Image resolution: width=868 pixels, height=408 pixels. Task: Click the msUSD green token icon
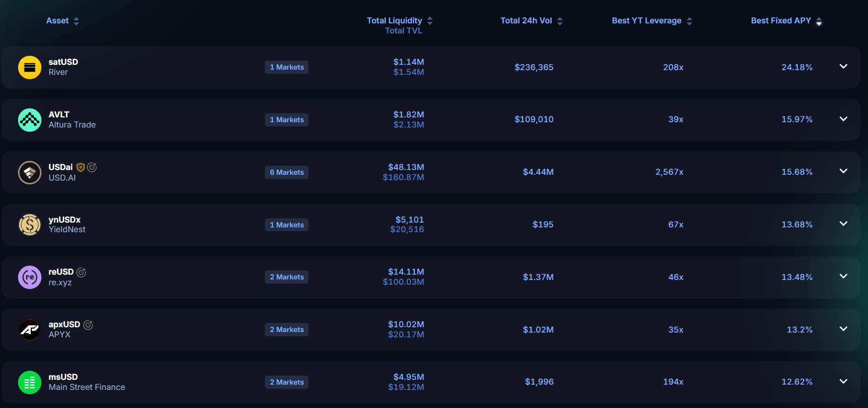[30, 382]
